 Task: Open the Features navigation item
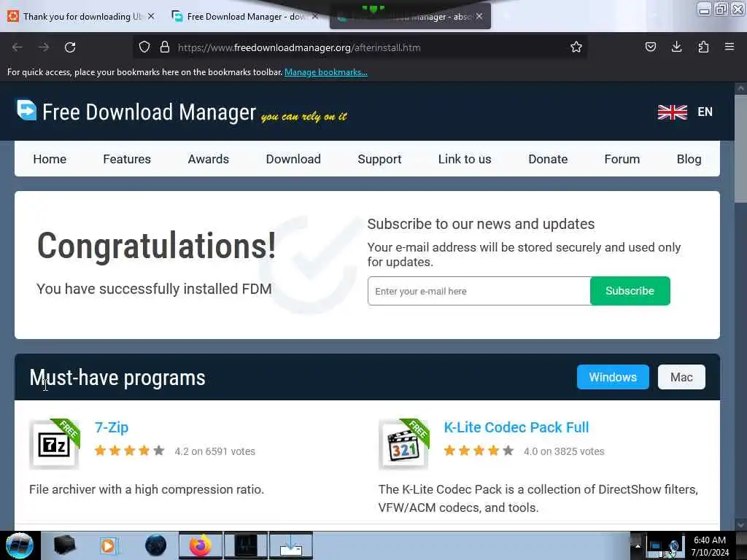[127, 159]
